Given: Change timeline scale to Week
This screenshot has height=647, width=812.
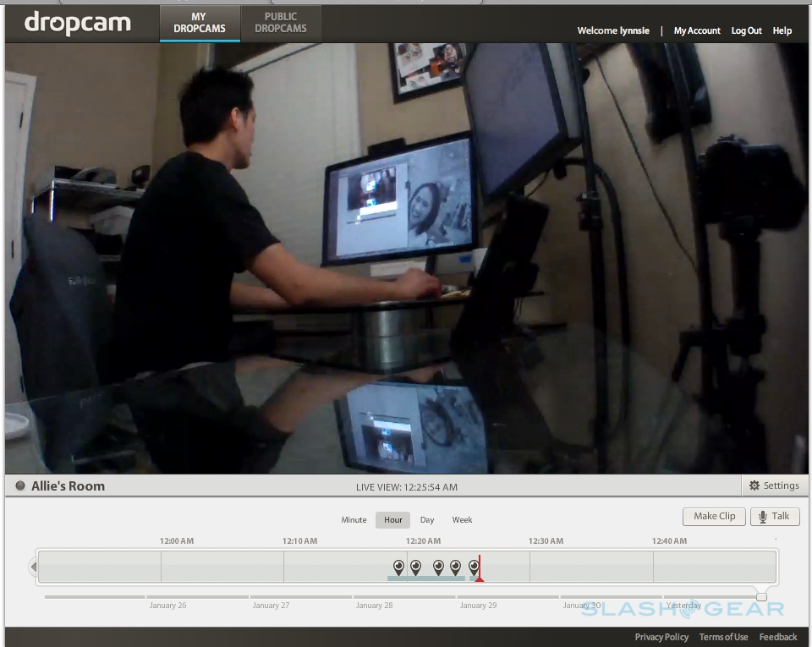Looking at the screenshot, I should (462, 520).
